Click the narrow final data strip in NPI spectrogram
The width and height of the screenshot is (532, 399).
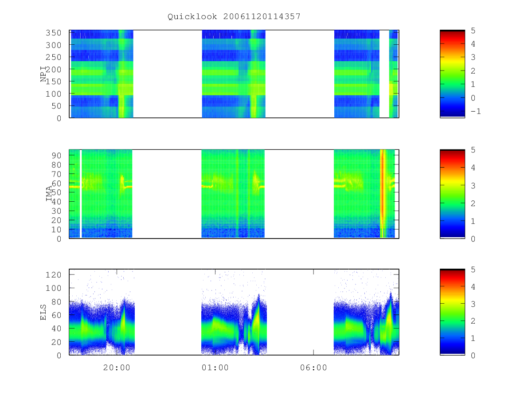point(394,74)
